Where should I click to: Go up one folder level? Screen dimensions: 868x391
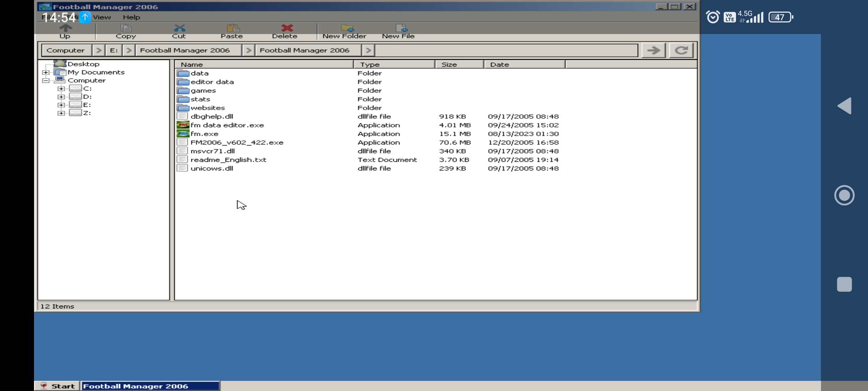(x=65, y=31)
